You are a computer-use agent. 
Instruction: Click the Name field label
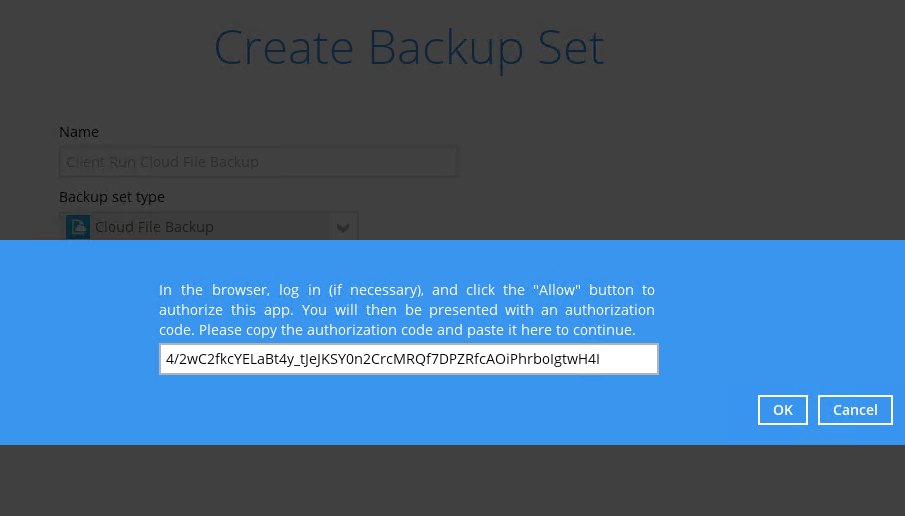click(x=79, y=132)
